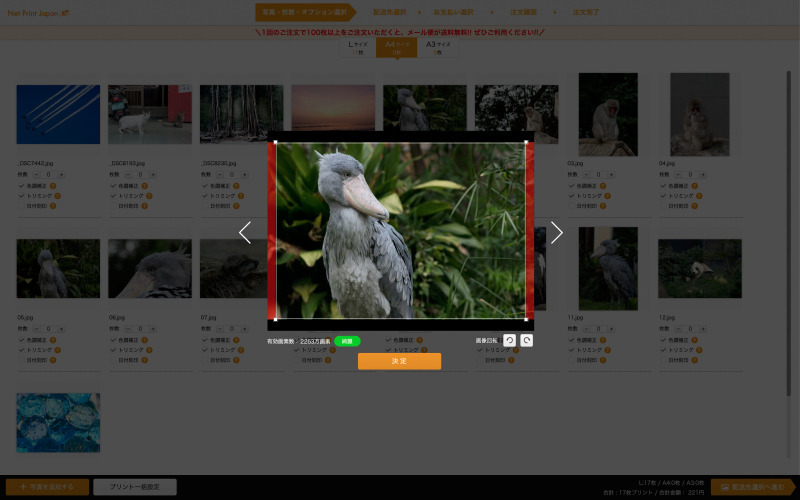
Task: Toggle トリミング checkbox for _DSC8230.jpg
Action: (205, 196)
